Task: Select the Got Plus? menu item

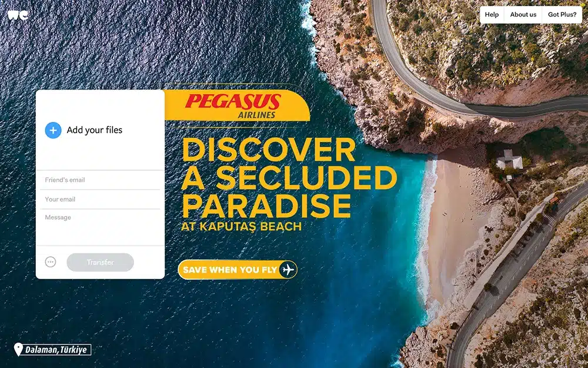Action: 562,15
